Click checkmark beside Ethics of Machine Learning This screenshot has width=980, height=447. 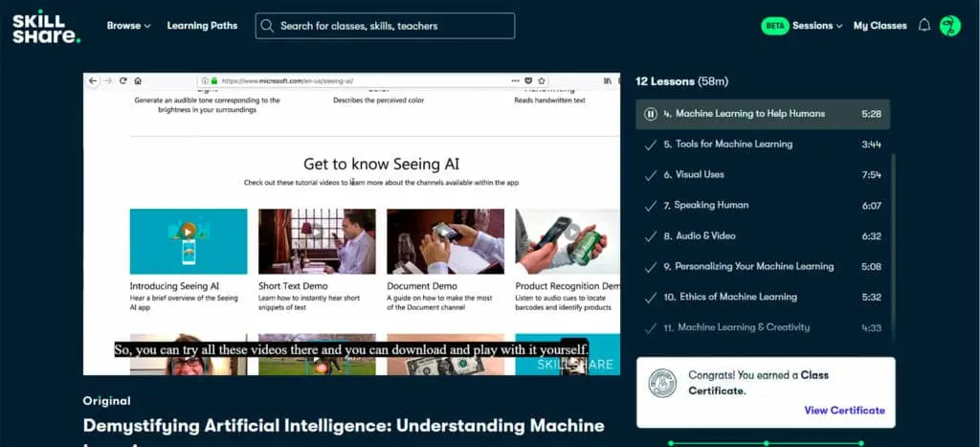click(x=651, y=297)
